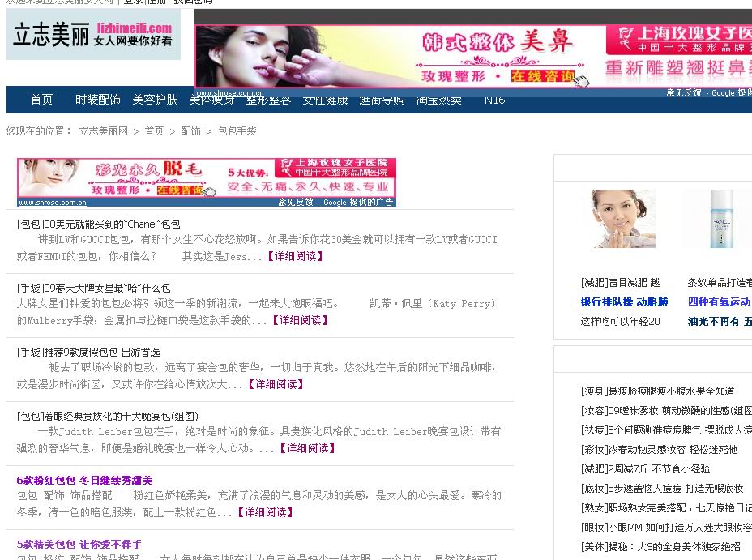Click 详细阅读 for the pink bags article

(265, 512)
